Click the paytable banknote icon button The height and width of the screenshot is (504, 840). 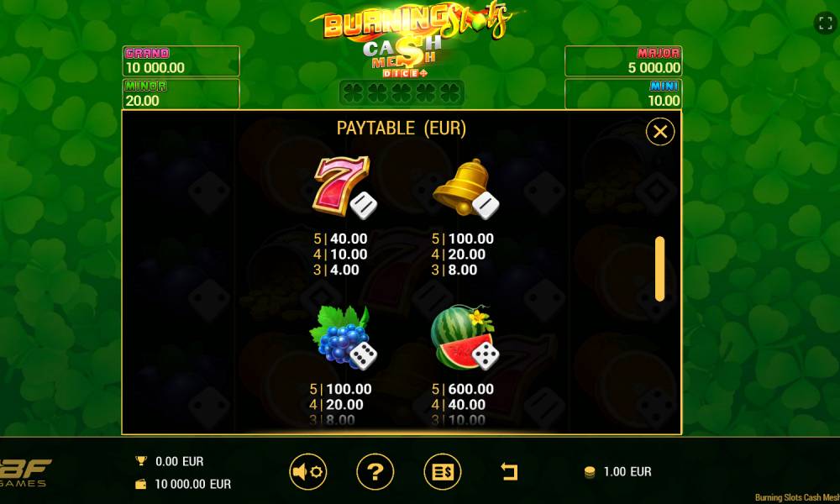(443, 472)
